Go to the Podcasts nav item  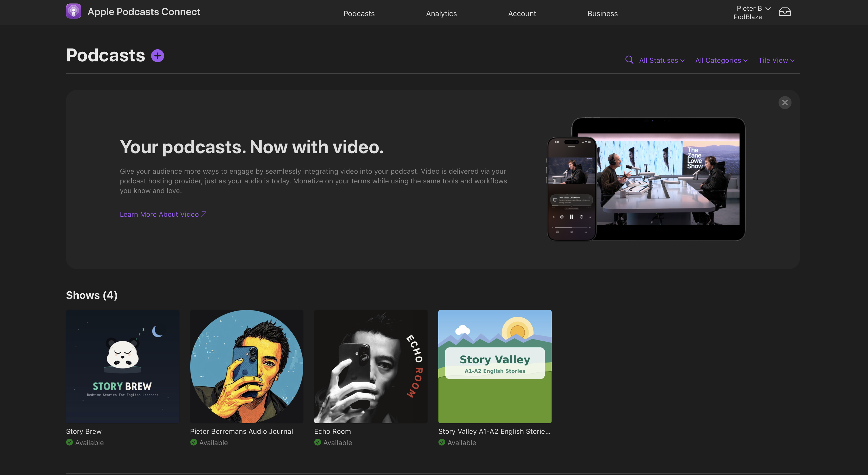(x=359, y=13)
